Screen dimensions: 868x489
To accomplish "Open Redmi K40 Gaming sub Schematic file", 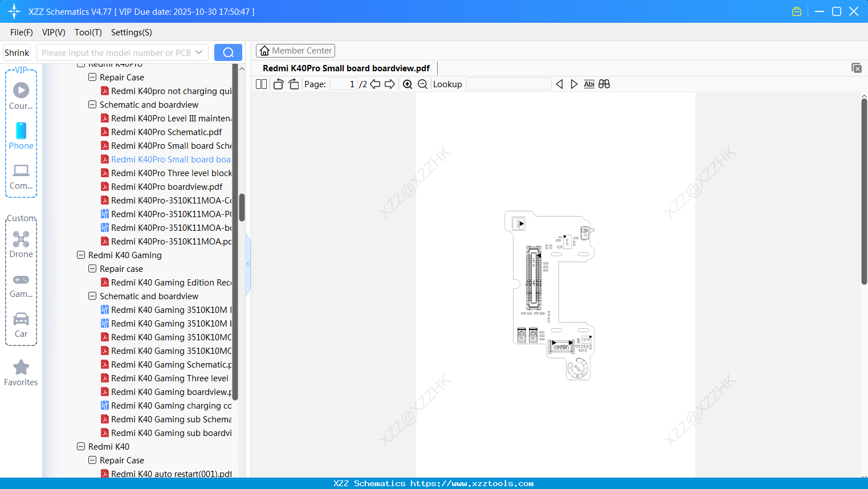I will tap(171, 419).
